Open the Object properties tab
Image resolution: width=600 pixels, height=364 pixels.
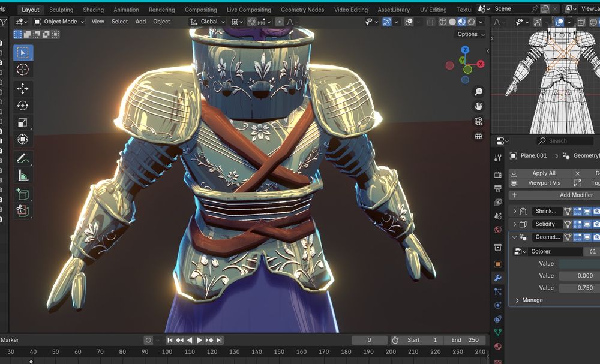pos(498,264)
